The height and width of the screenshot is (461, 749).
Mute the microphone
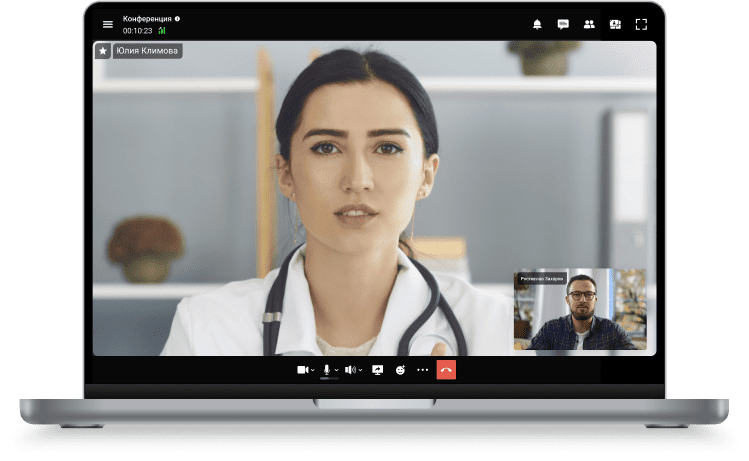(x=326, y=370)
